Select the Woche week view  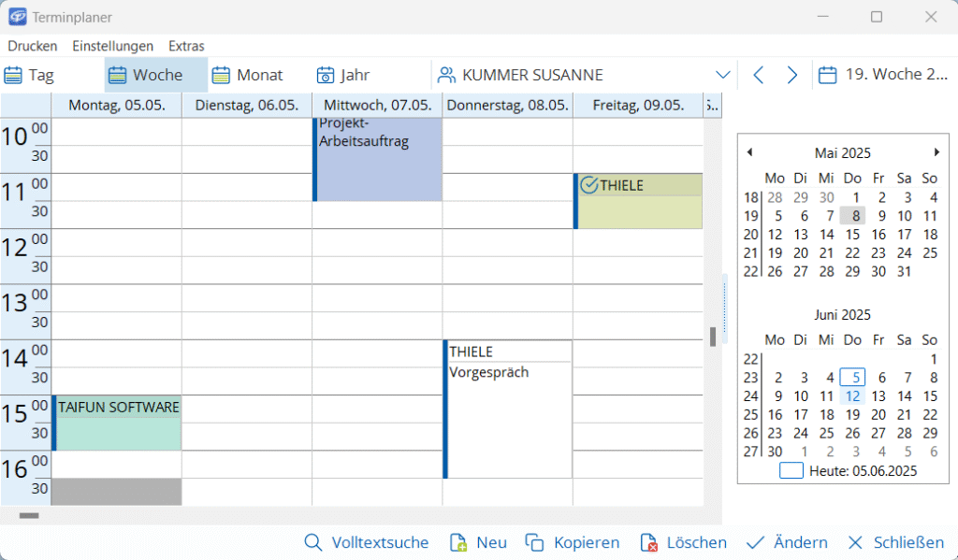coord(146,75)
